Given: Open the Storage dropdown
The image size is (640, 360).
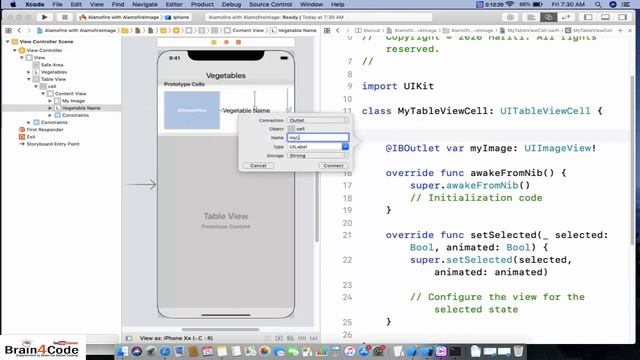Looking at the screenshot, I should (318, 156).
